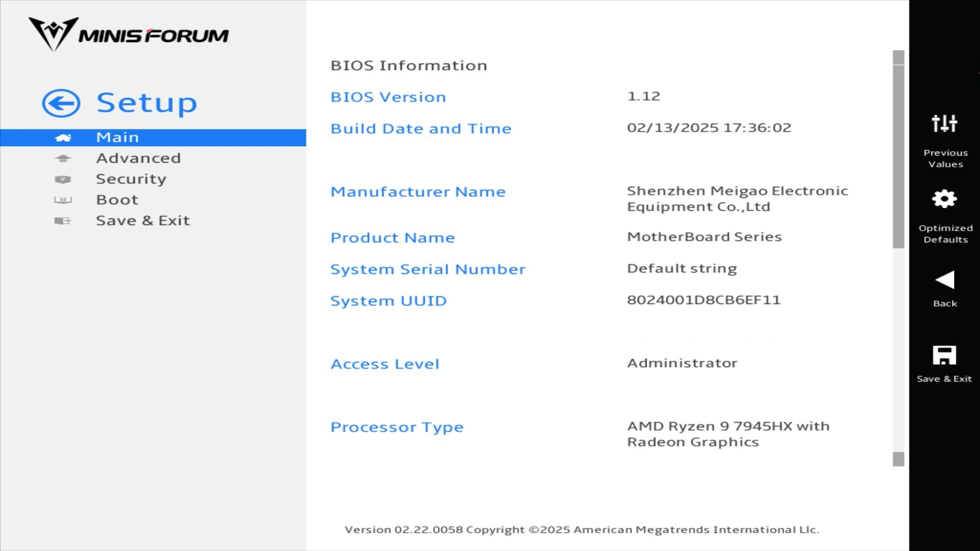
Task: Select System Serial Number label
Action: click(x=428, y=269)
